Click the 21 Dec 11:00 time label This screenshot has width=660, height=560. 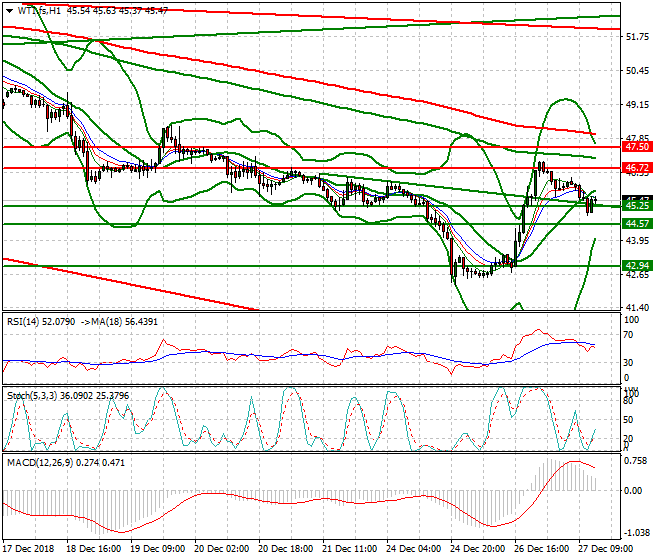(x=349, y=549)
